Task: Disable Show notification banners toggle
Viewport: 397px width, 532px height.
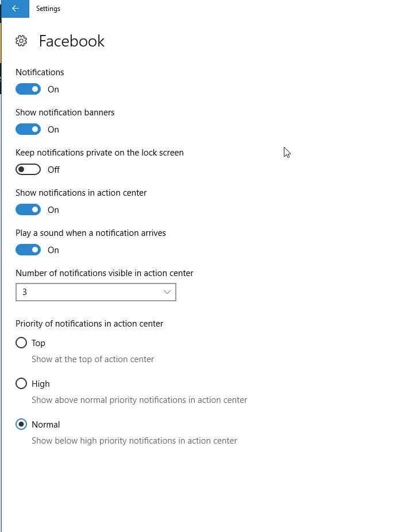Action: [x=28, y=129]
